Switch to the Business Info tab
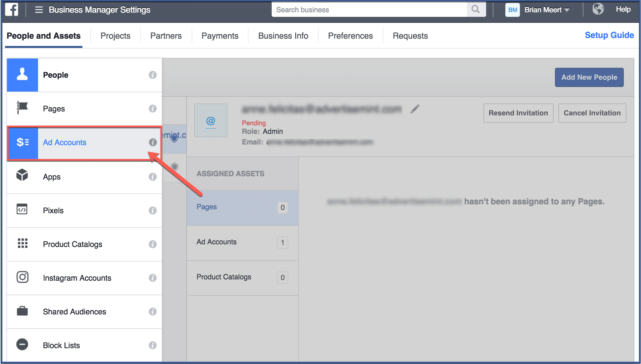The width and height of the screenshot is (641, 364). click(x=283, y=36)
